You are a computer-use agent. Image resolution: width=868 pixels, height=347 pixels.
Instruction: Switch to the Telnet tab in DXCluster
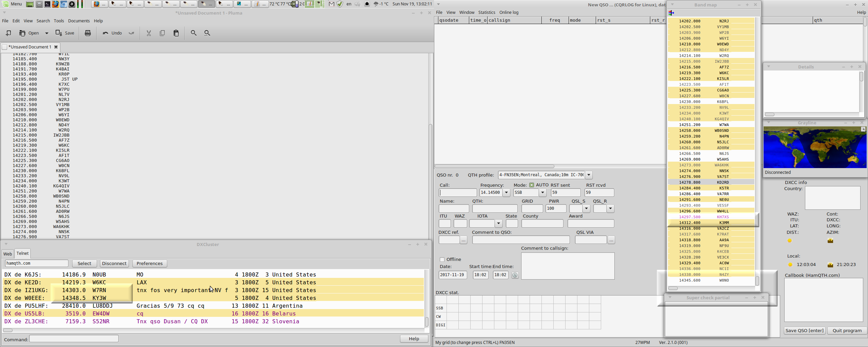click(x=22, y=253)
